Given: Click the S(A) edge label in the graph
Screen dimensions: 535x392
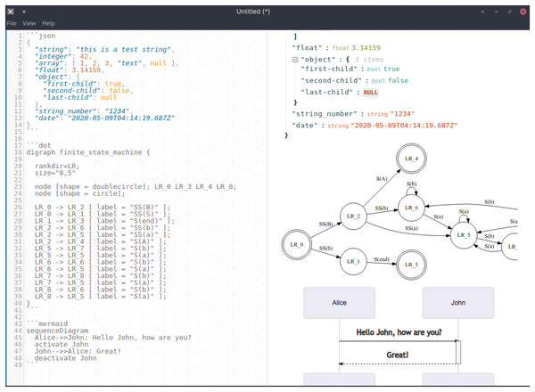Looking at the screenshot, I should pyautogui.click(x=382, y=179).
